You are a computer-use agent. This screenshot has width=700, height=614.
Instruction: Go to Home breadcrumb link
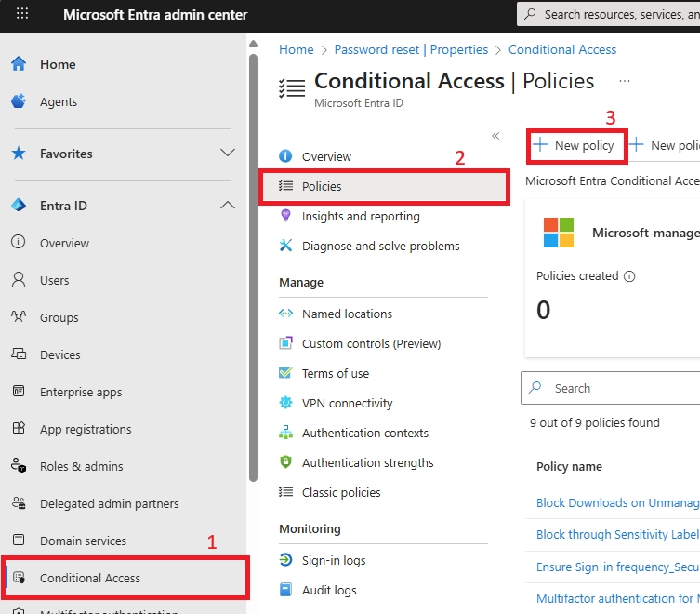click(296, 49)
